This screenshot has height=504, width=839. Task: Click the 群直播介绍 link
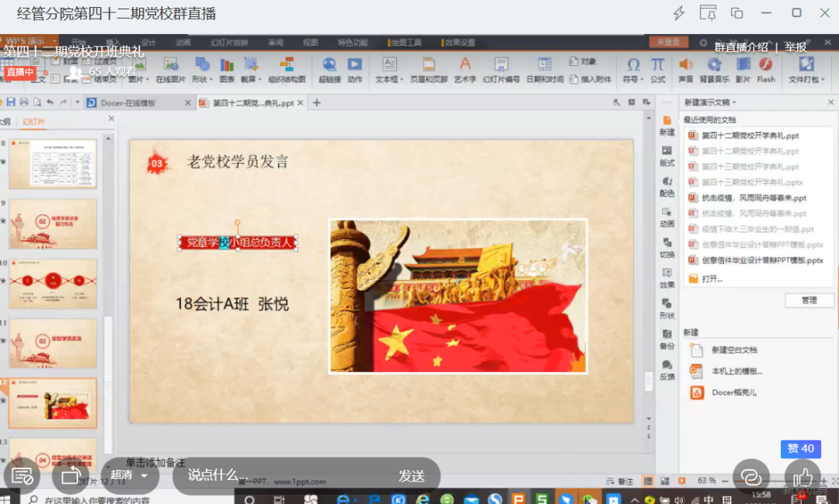[740, 47]
